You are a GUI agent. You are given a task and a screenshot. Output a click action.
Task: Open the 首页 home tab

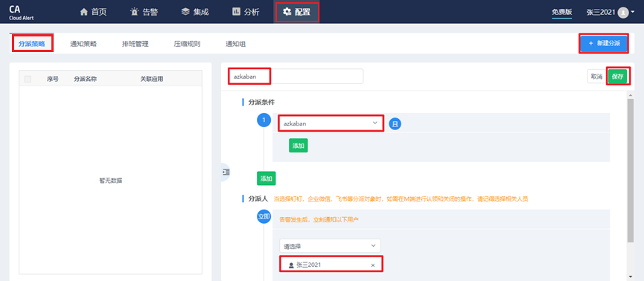[x=94, y=12]
